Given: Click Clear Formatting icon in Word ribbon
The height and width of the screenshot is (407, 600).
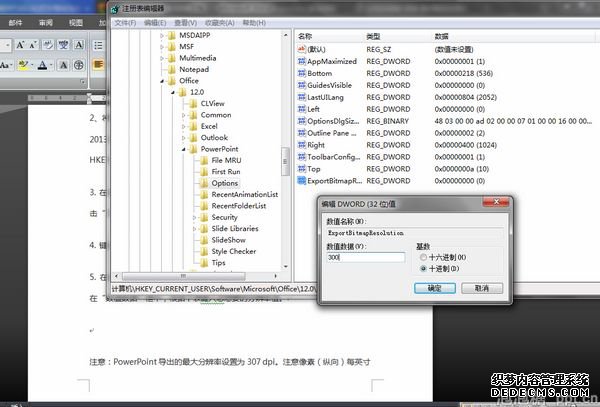Looking at the screenshot, I should [x=48, y=45].
